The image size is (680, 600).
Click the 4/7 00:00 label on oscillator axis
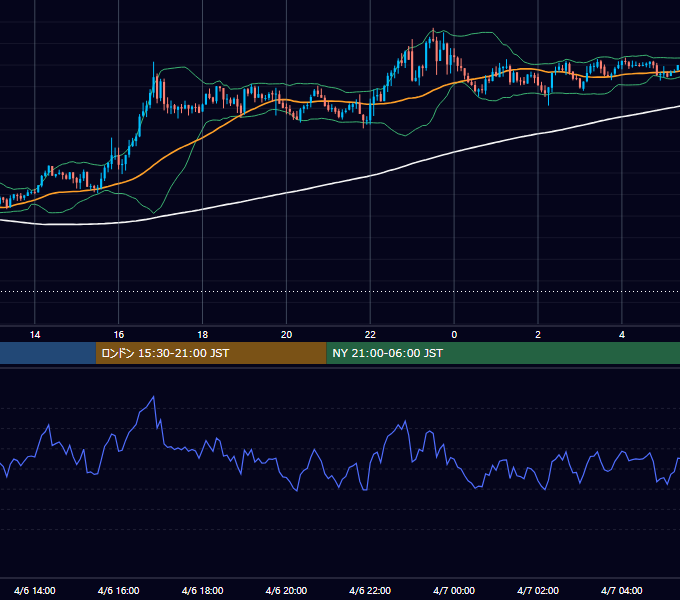454,590
